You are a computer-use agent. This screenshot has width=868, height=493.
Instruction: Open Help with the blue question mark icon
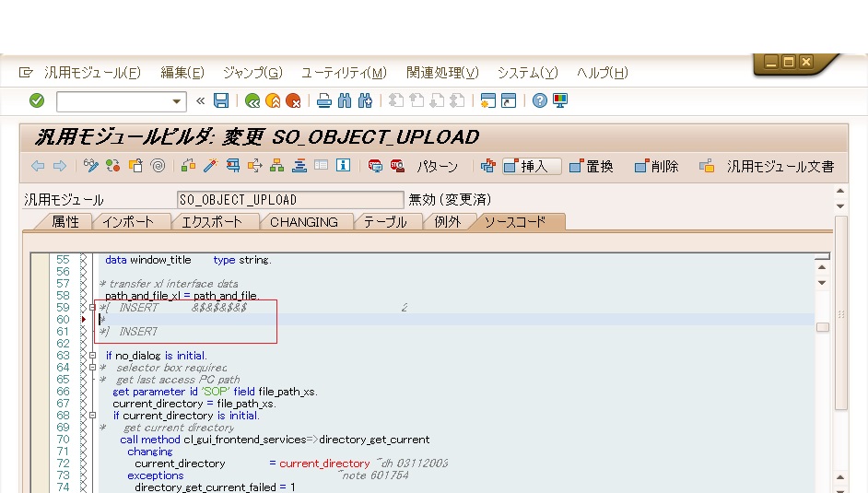point(540,100)
